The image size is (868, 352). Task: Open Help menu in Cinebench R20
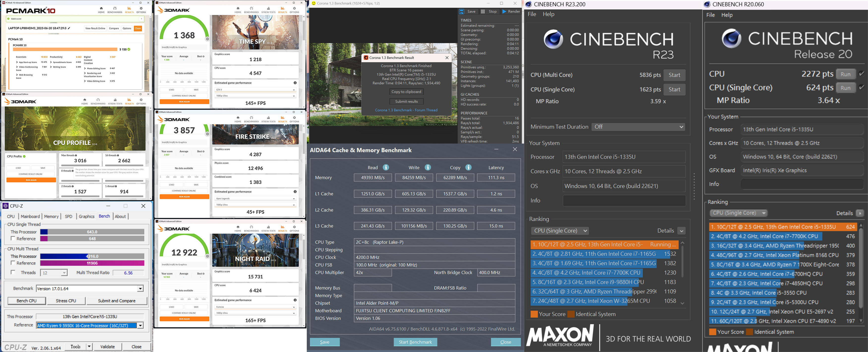[x=727, y=15]
